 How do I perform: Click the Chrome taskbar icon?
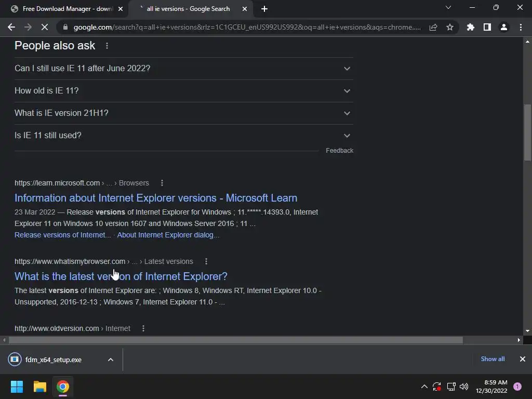pyautogui.click(x=63, y=387)
